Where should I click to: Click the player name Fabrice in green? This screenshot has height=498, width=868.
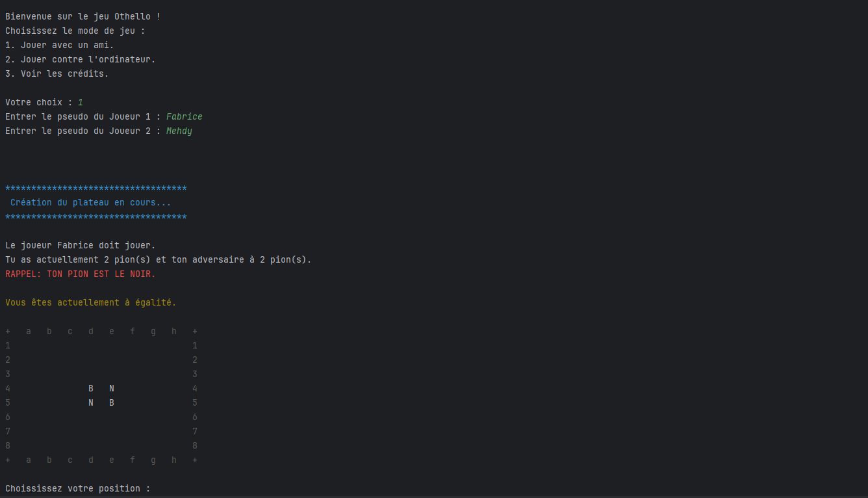185,116
